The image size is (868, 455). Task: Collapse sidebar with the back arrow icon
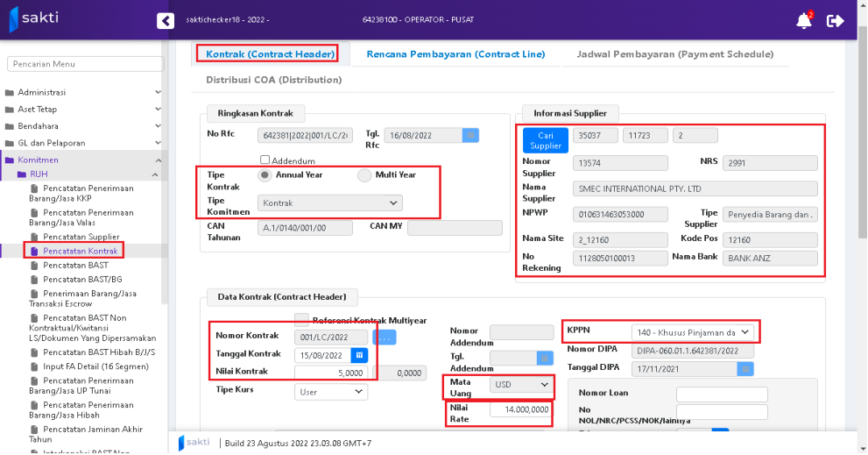pos(166,21)
